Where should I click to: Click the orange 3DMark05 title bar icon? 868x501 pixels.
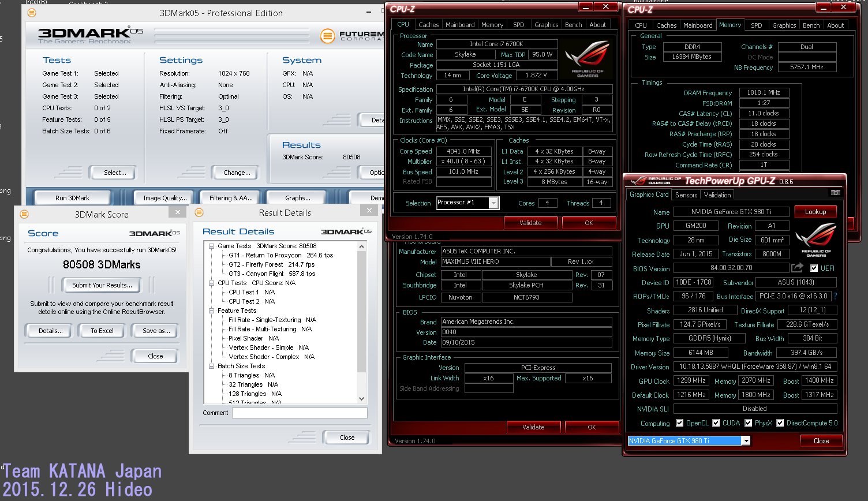[x=31, y=13]
